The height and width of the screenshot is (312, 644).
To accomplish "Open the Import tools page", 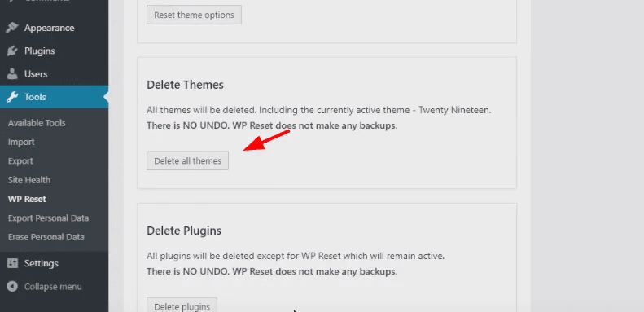I will point(21,142).
